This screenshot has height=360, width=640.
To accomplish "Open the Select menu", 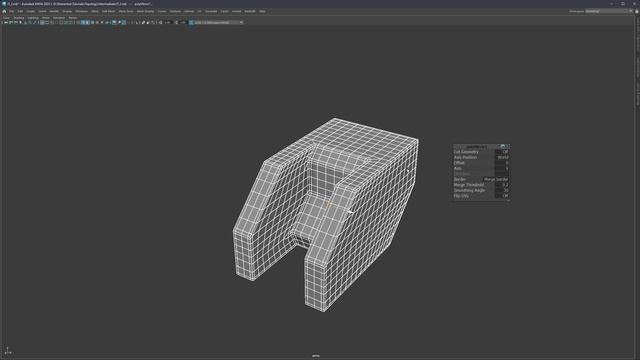I will point(42,11).
